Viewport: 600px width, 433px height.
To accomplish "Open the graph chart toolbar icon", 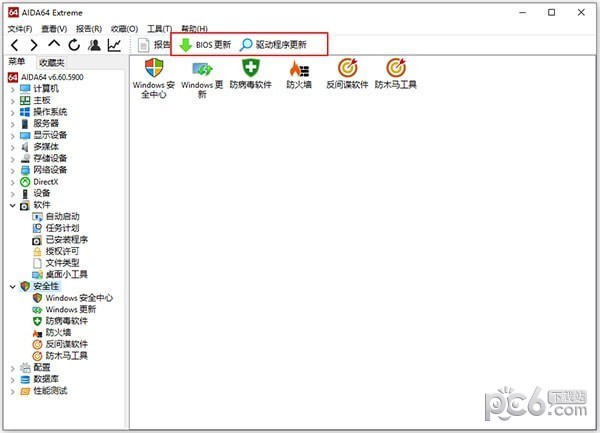I will pos(114,45).
